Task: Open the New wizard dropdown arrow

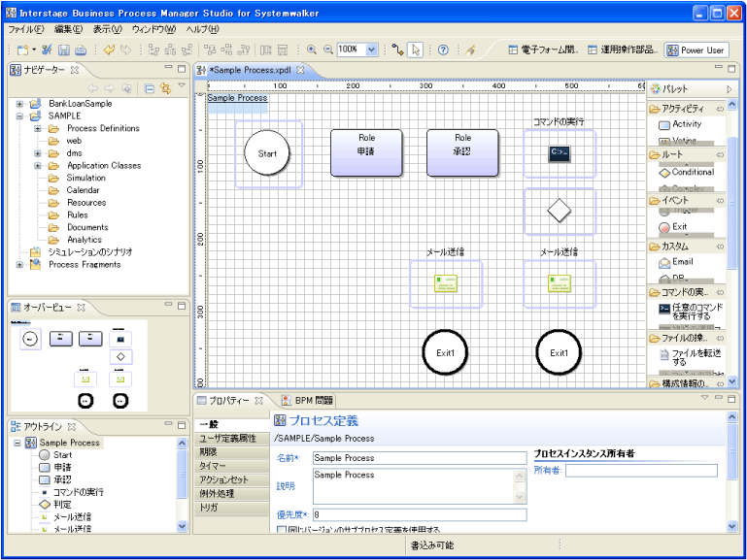Action: coord(34,49)
